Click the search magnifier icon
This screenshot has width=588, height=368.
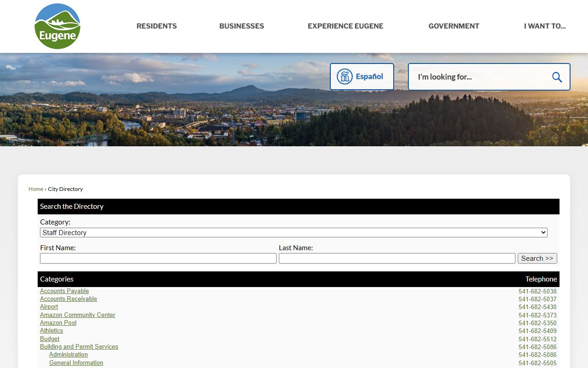coord(557,77)
